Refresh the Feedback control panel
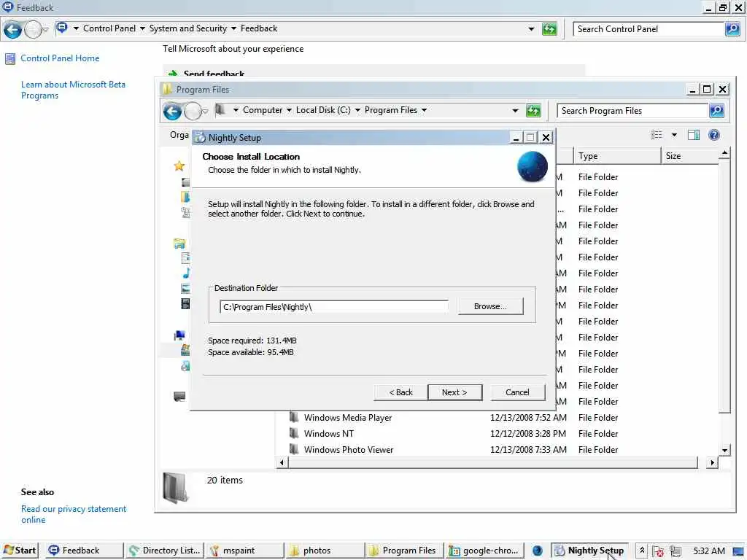Viewport: 747px width, 560px height. [x=549, y=29]
